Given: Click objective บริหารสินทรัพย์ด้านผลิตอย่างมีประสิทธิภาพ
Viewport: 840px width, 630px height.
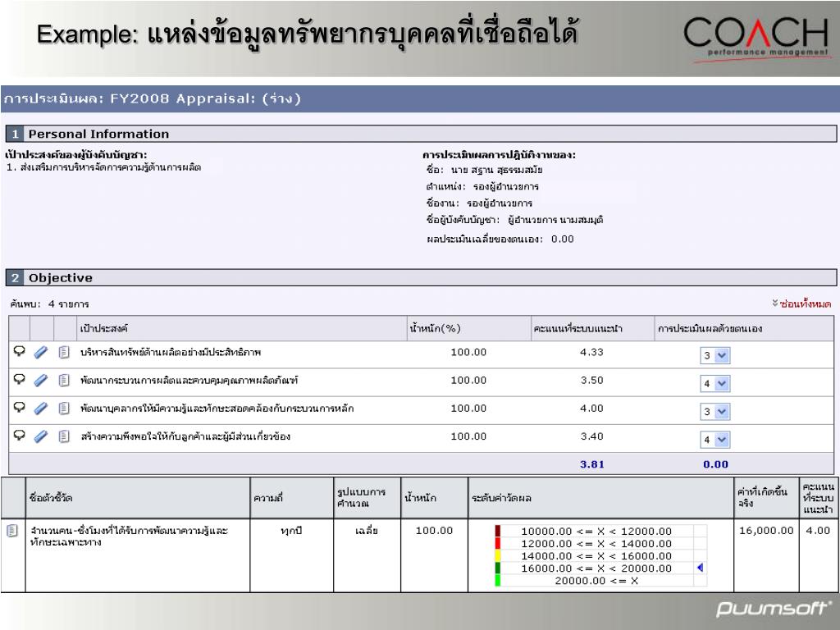Looking at the screenshot, I should [171, 352].
